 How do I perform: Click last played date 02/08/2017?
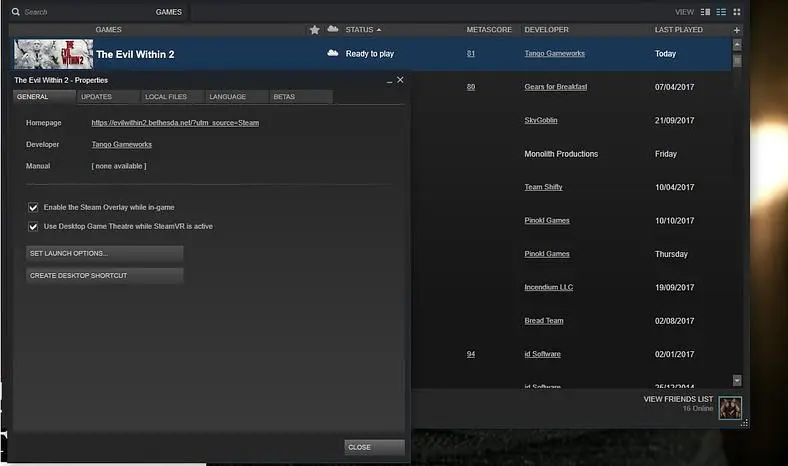[674, 321]
